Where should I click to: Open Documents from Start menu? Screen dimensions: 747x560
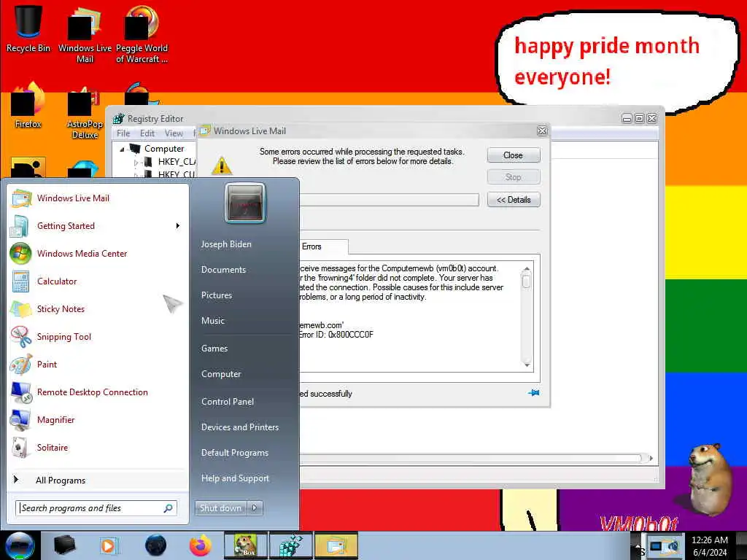pyautogui.click(x=223, y=270)
